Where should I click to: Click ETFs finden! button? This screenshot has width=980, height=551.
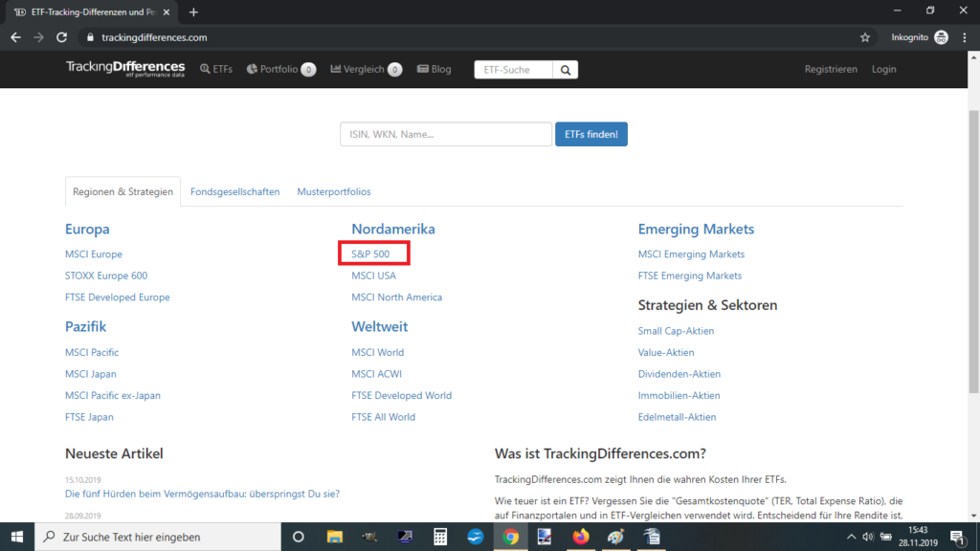coord(591,134)
